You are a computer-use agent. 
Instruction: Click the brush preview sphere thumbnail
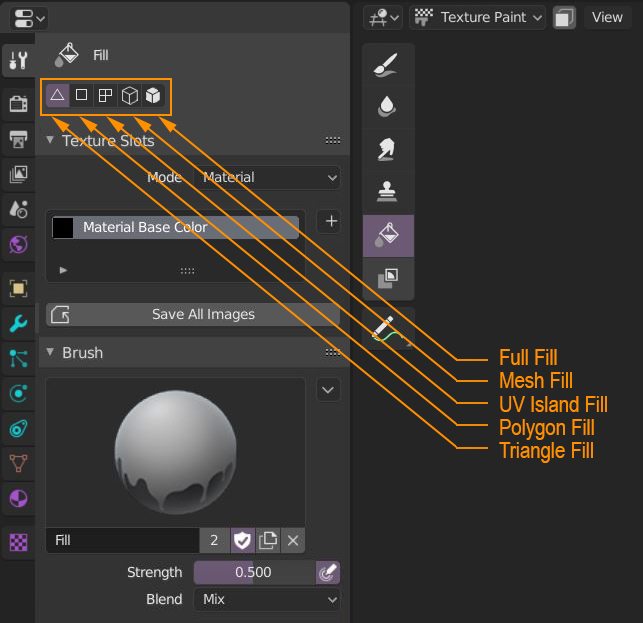point(176,452)
